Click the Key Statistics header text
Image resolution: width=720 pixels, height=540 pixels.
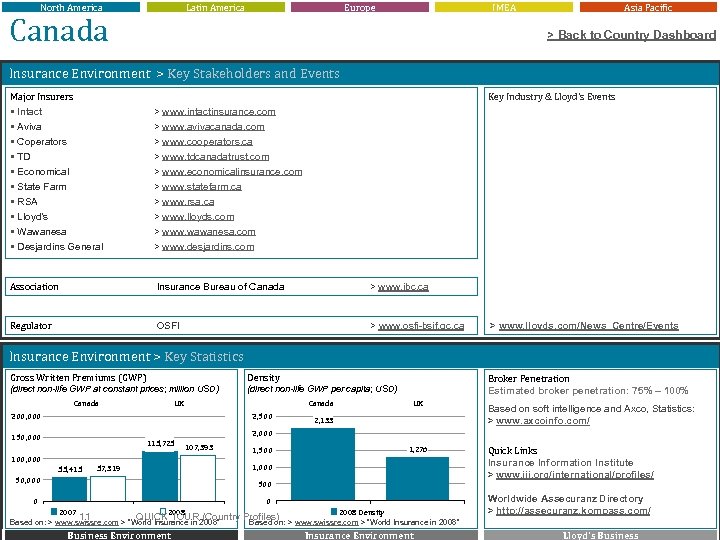[x=204, y=357]
